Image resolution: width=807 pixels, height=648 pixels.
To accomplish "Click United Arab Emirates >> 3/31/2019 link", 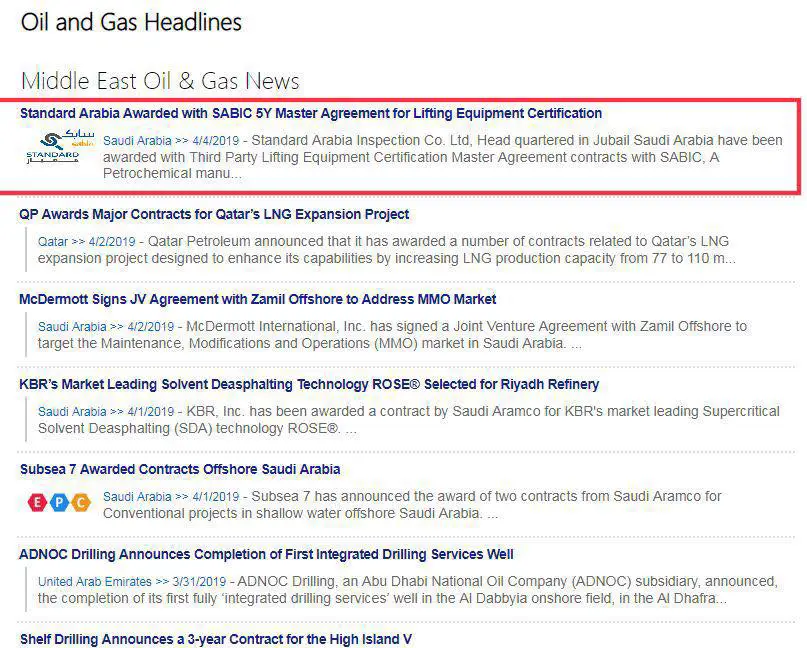I will click(x=132, y=582).
